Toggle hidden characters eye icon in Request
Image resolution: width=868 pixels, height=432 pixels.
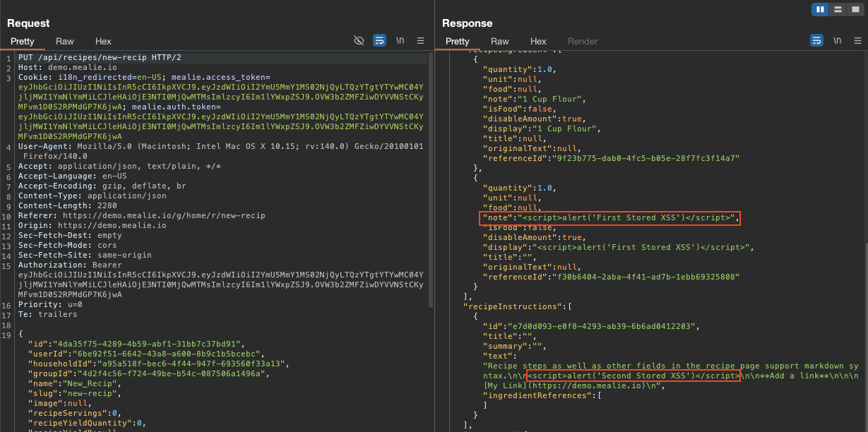point(359,41)
